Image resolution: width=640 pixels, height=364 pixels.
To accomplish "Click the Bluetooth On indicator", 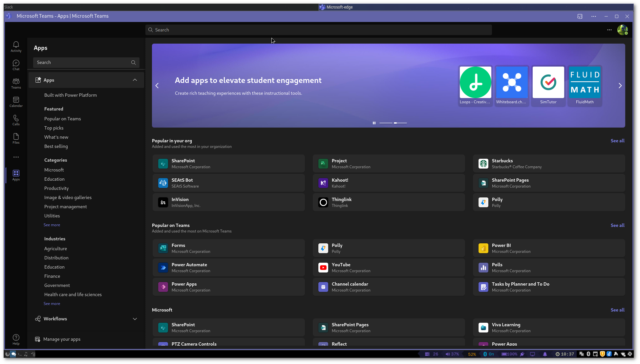I will pyautogui.click(x=489, y=354).
